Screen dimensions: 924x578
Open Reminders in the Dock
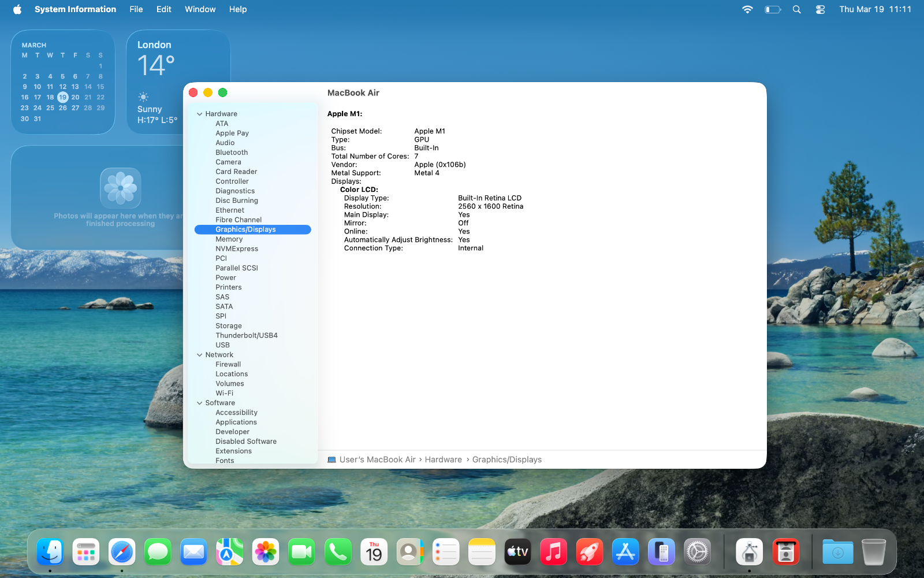(446, 553)
